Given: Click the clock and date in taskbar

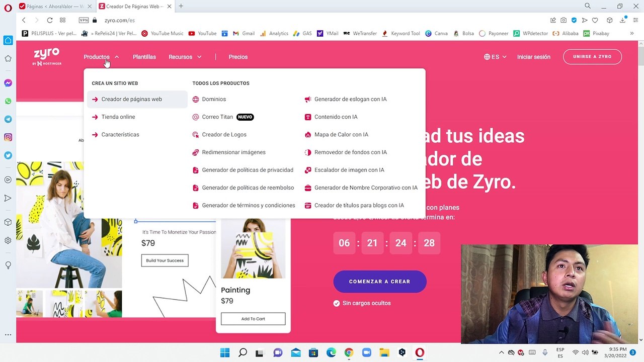Looking at the screenshot, I should pyautogui.click(x=617, y=352).
